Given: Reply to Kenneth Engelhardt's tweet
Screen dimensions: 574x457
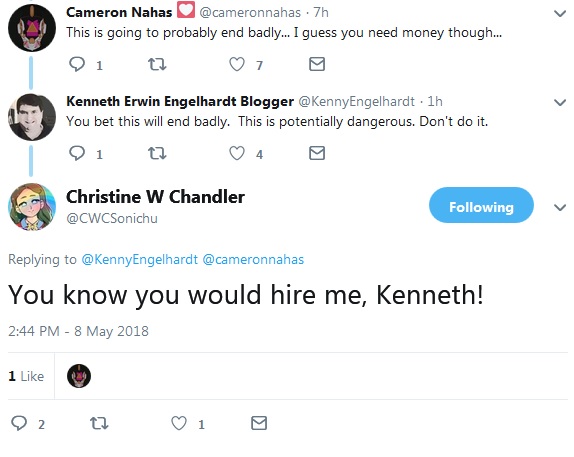Looking at the screenshot, I should tap(77, 153).
